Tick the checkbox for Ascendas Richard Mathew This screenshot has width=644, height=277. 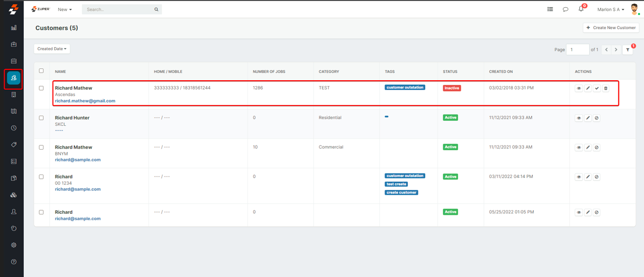coord(41,88)
